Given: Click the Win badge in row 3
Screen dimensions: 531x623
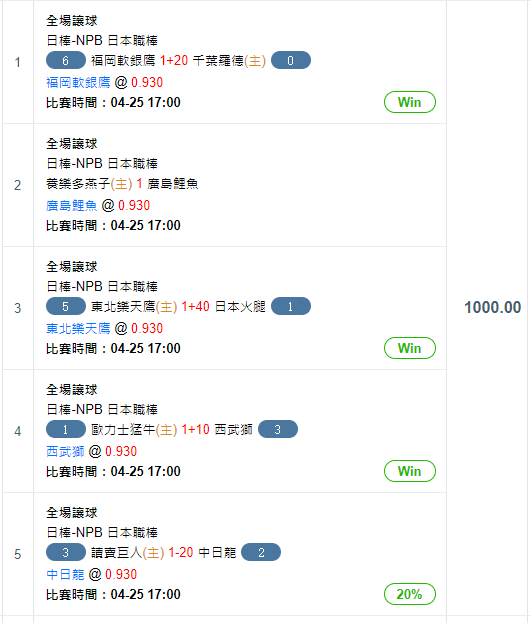Looking at the screenshot, I should (410, 348).
